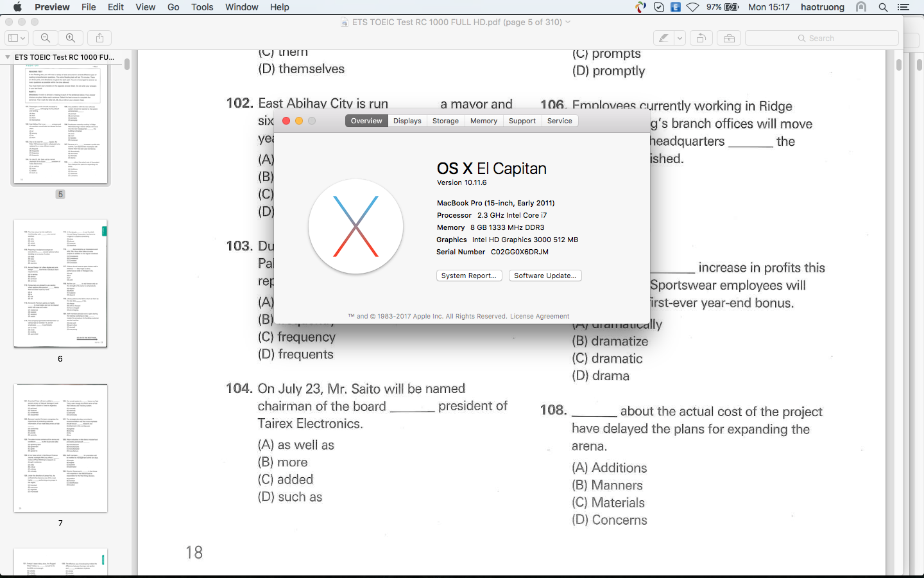The image size is (924, 578).
Task: Open the Go menu
Action: (173, 7)
